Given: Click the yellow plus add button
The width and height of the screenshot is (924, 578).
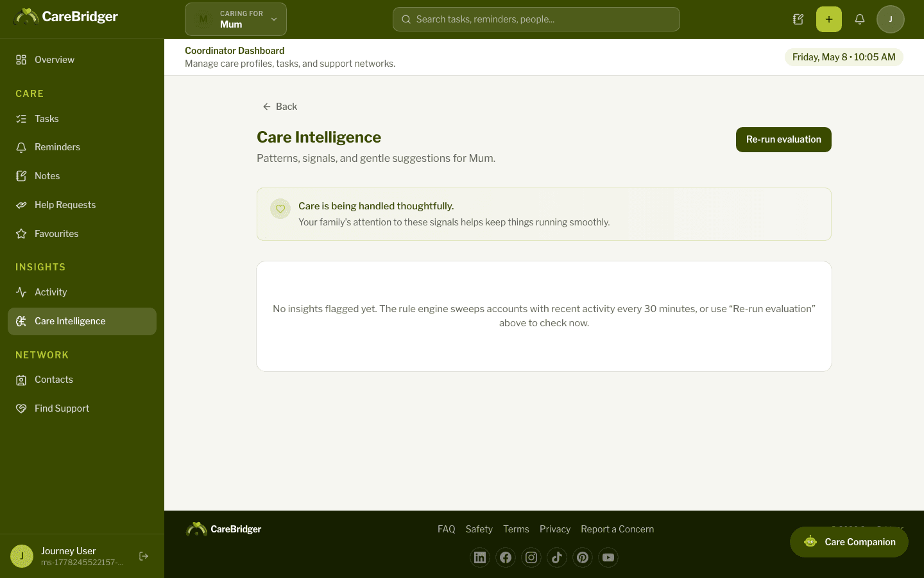Looking at the screenshot, I should coord(829,19).
